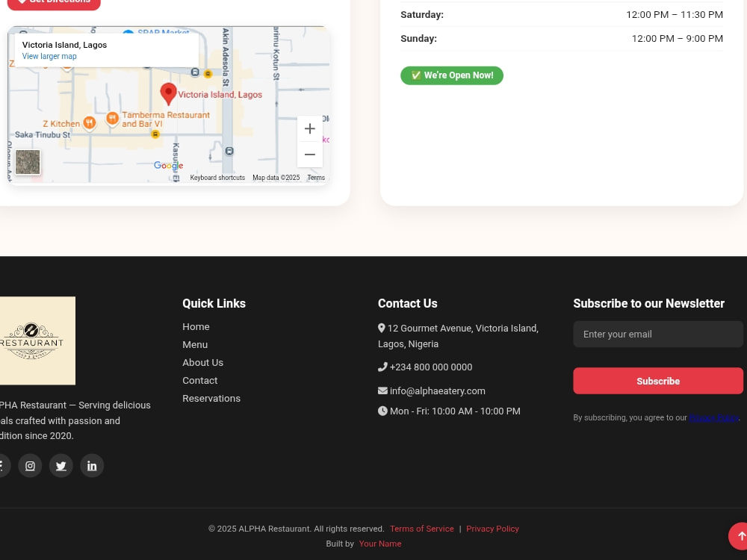
Task: Open the Twitter social icon
Action: (x=61, y=466)
